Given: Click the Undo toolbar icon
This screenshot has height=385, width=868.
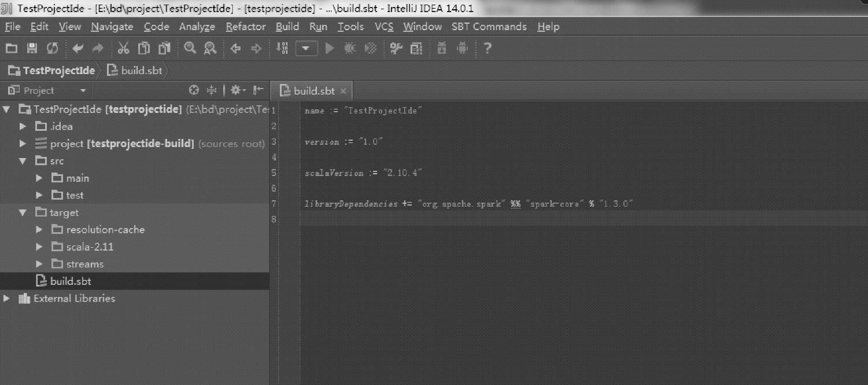Looking at the screenshot, I should pyautogui.click(x=77, y=49).
